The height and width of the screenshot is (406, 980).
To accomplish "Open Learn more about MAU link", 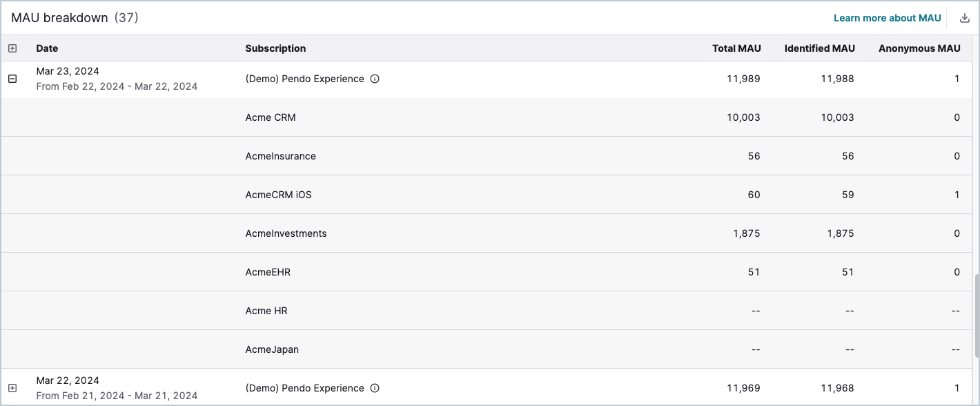I will (x=887, y=18).
